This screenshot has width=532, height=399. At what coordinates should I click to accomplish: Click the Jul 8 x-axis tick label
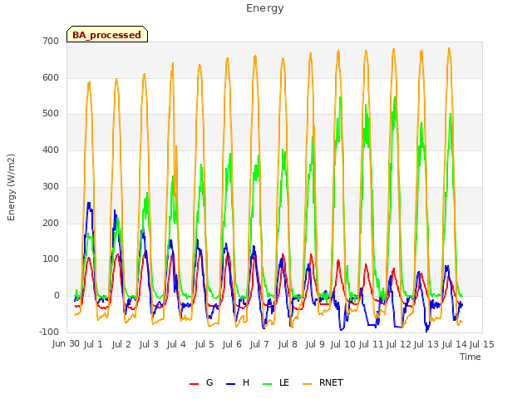click(288, 344)
